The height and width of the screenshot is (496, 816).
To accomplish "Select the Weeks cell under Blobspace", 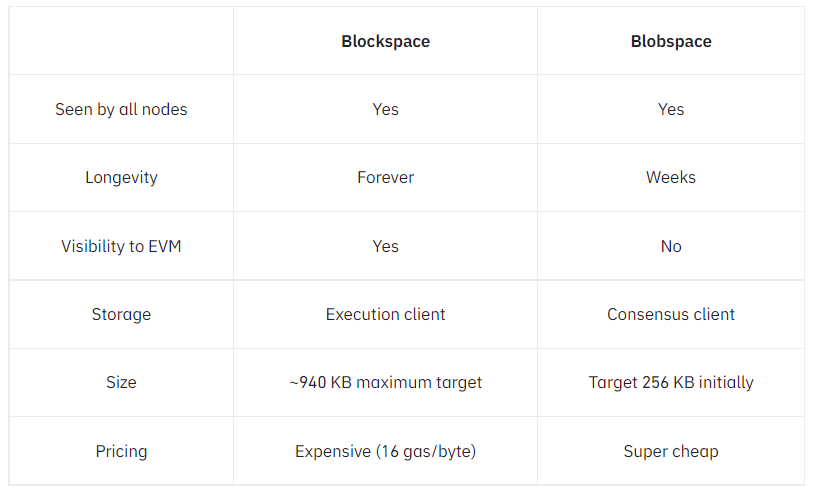I will [670, 177].
